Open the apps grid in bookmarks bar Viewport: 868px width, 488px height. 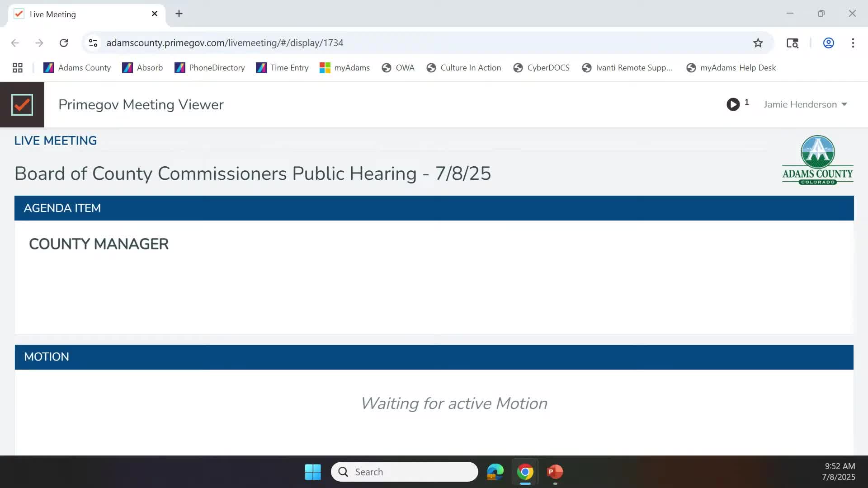[x=18, y=68]
